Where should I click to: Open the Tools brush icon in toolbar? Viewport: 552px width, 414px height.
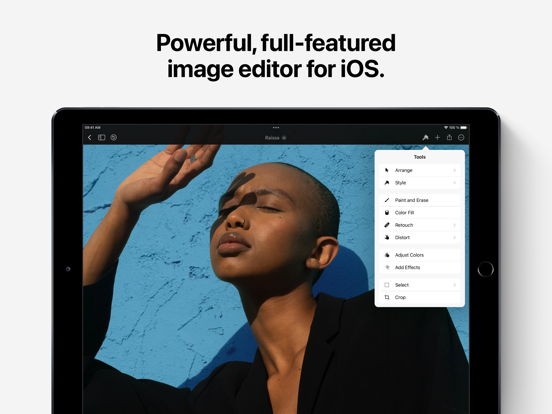425,138
